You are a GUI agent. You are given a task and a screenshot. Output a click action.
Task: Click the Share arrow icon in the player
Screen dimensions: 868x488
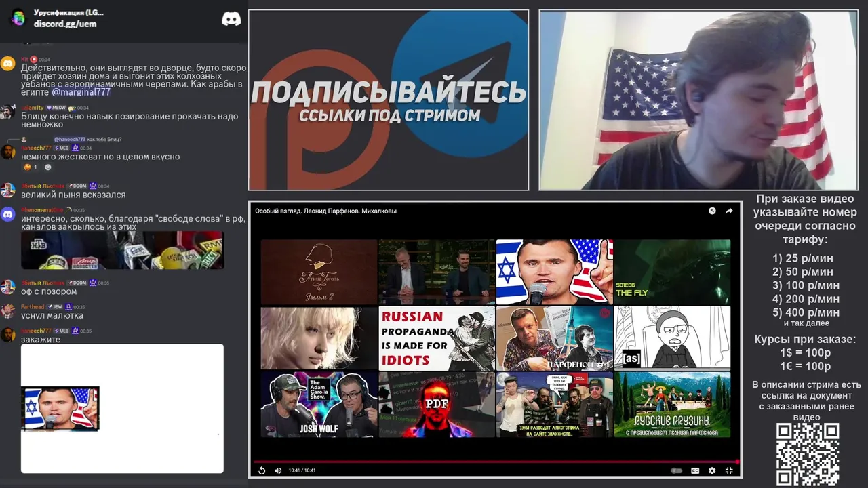pyautogui.click(x=729, y=211)
